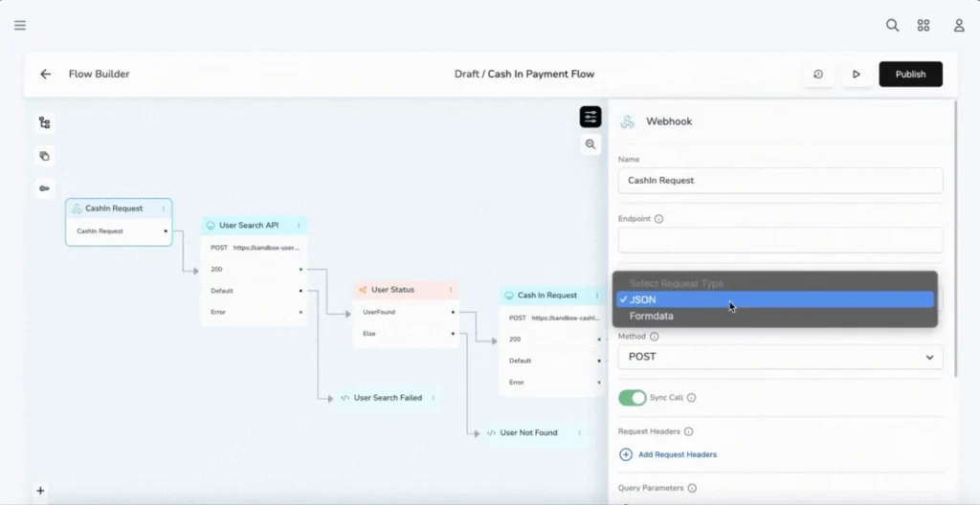Go back using the left arrow
This screenshot has height=505, width=980.
point(45,74)
